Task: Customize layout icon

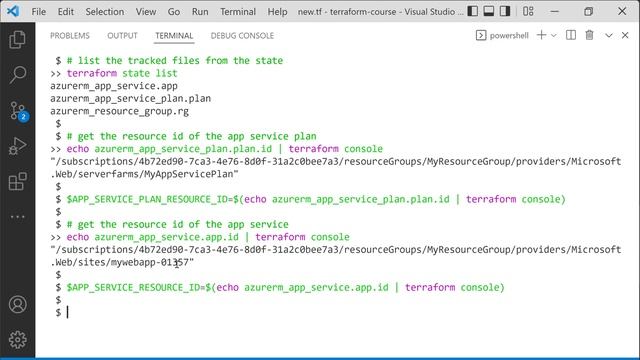Action: (x=528, y=11)
